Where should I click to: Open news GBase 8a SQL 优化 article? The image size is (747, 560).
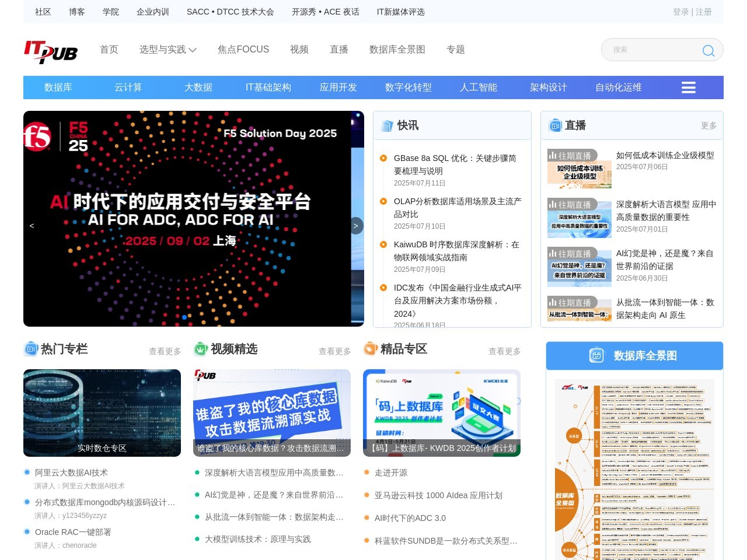click(455, 164)
